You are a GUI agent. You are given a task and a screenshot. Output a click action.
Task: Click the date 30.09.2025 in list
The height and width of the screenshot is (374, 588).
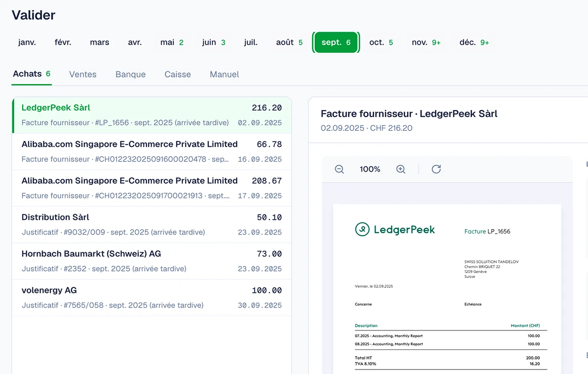(x=260, y=306)
